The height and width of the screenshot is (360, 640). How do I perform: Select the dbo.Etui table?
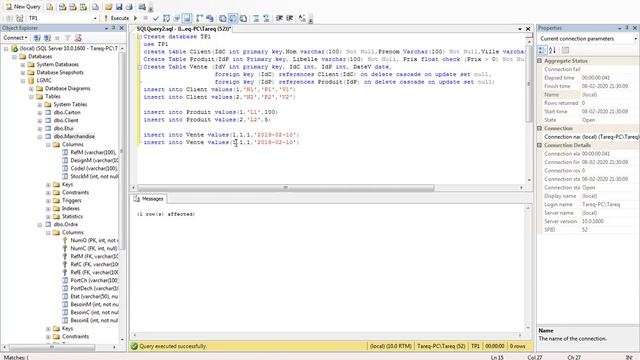click(x=64, y=128)
